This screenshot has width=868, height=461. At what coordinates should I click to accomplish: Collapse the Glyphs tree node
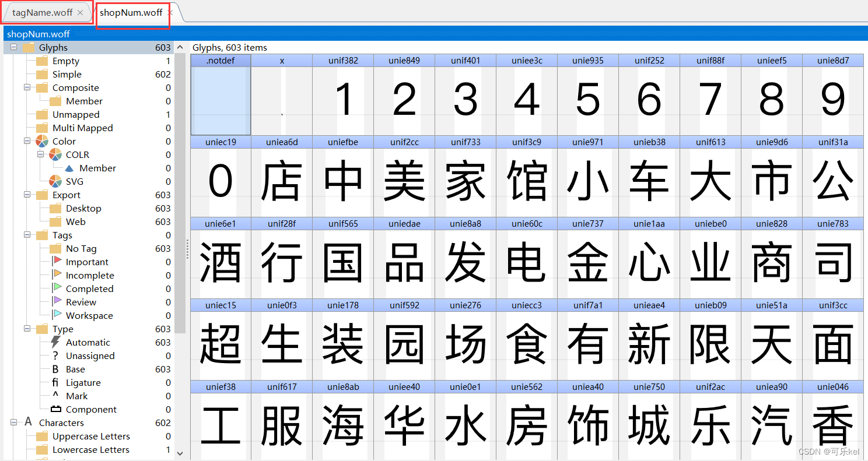(x=13, y=47)
